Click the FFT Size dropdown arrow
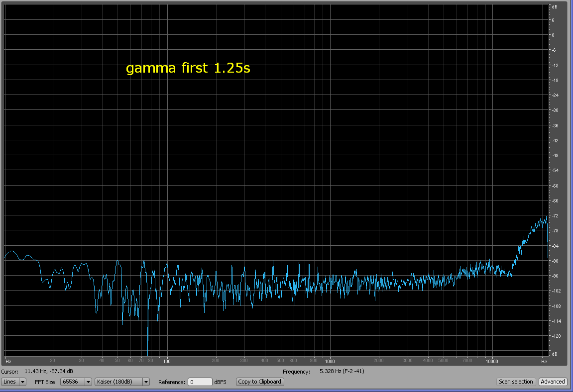Viewport: 573px width, 392px height. [88, 382]
